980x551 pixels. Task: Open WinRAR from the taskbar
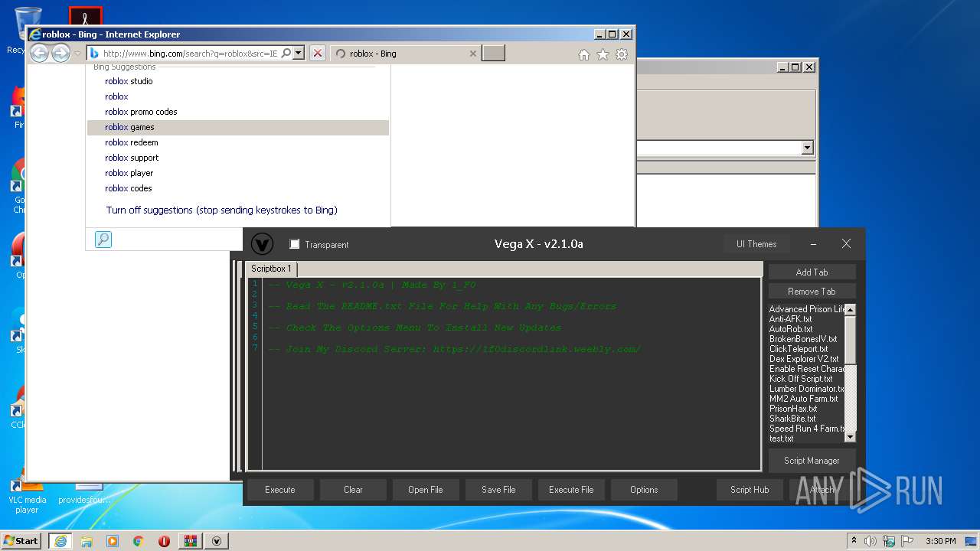point(190,540)
